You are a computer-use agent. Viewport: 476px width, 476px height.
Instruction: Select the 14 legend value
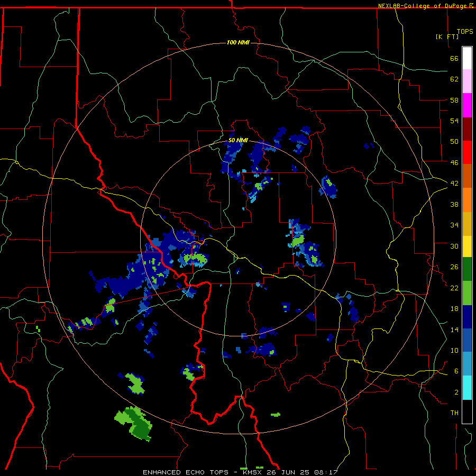tap(454, 329)
